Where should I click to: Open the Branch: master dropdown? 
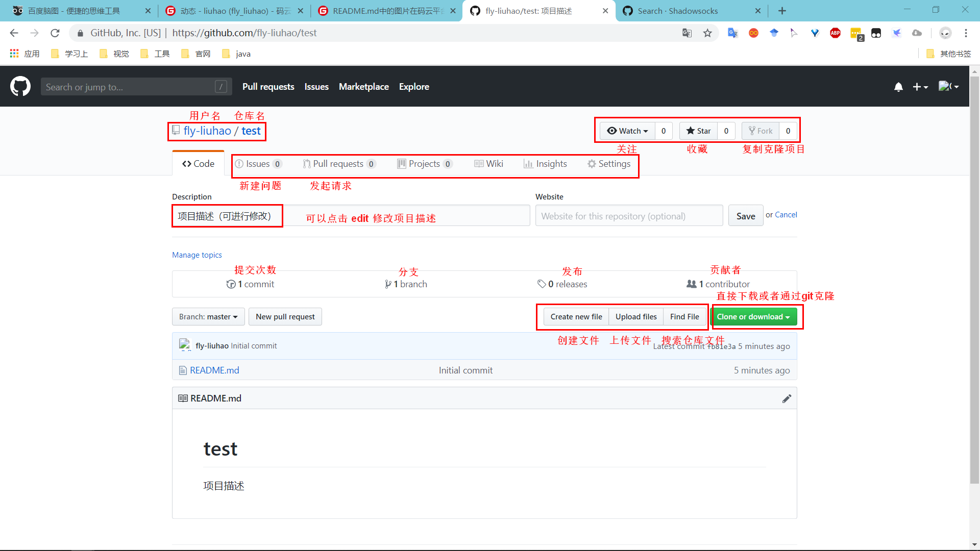(x=208, y=317)
